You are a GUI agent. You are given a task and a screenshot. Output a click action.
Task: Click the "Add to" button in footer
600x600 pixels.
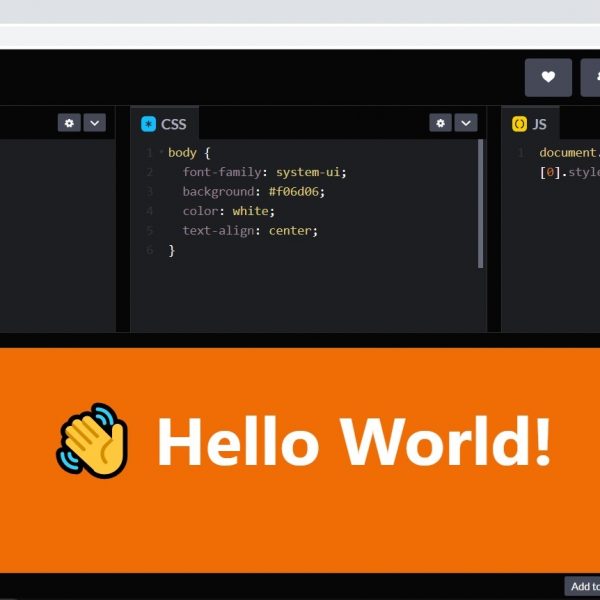click(x=582, y=586)
